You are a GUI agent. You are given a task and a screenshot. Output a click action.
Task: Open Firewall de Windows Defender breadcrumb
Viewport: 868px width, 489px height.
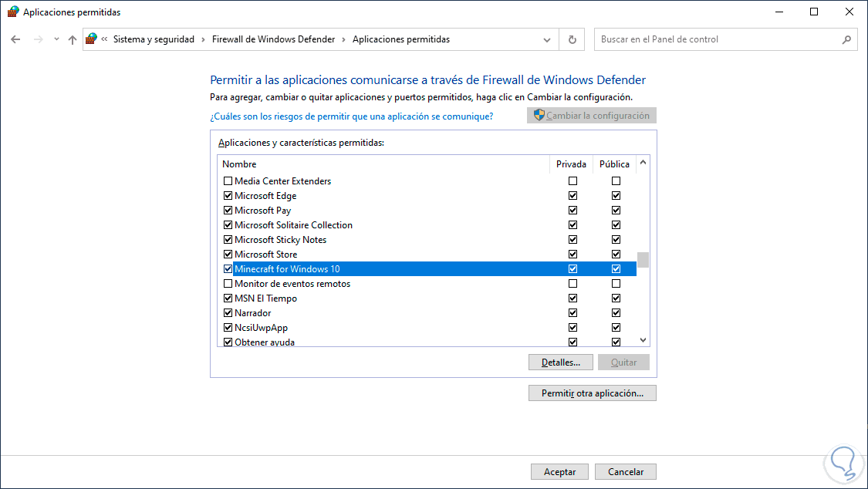tap(273, 39)
